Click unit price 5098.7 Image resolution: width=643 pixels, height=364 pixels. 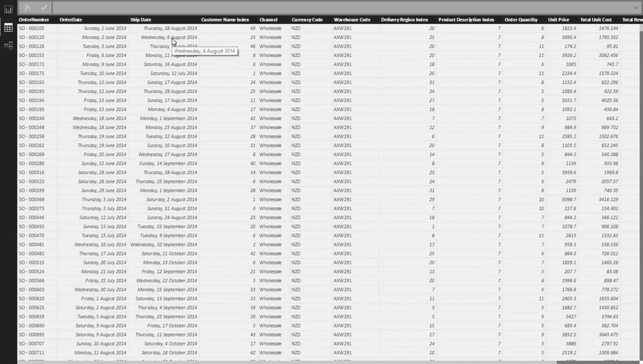click(569, 199)
